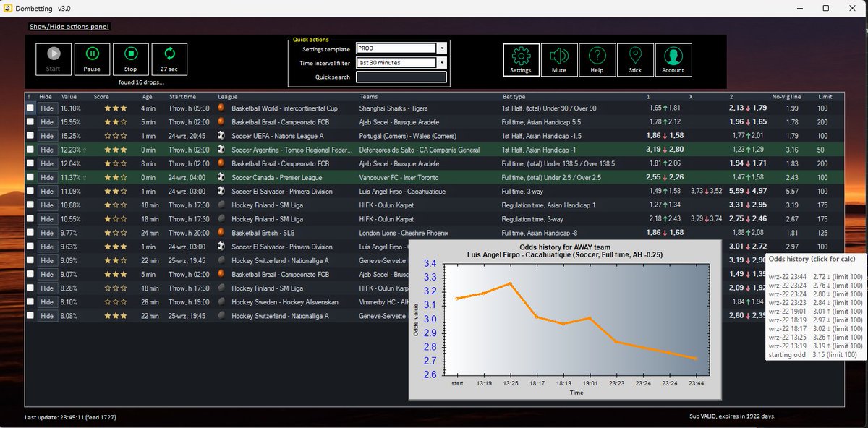
Task: Sort by the Bet type column header
Action: 514,97
